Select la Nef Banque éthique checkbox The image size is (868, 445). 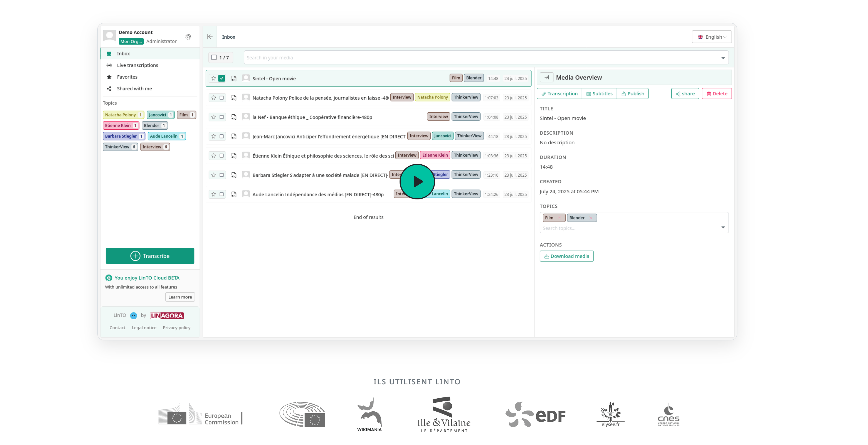click(x=222, y=117)
